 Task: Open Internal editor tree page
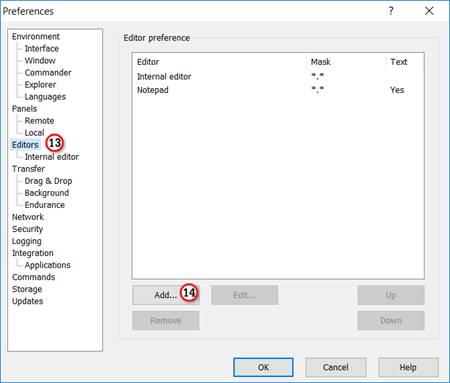tap(52, 157)
